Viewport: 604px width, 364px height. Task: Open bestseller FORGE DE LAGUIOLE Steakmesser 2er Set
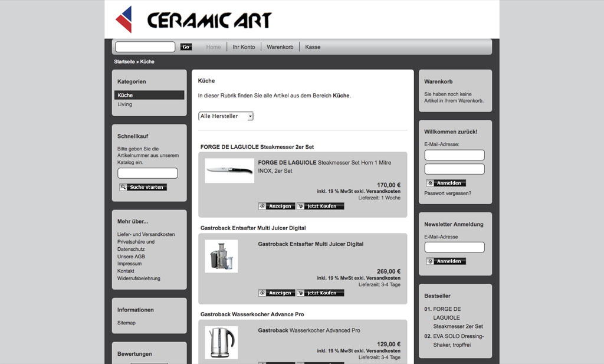(458, 318)
